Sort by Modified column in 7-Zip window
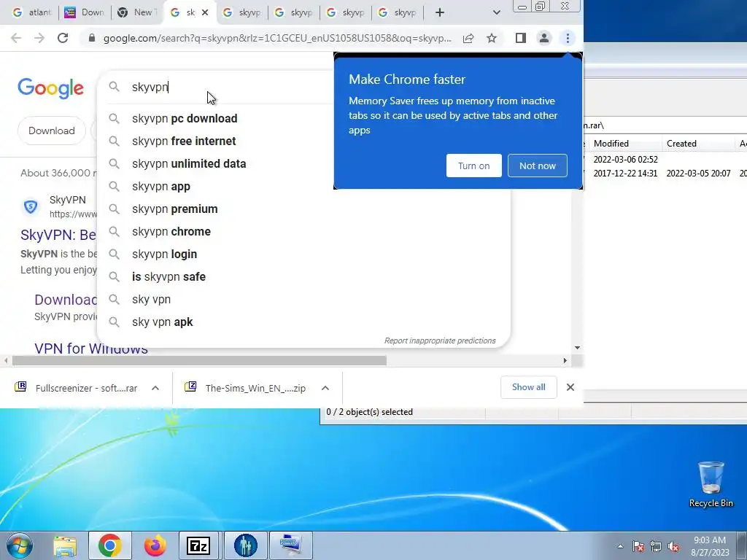This screenshot has width=747, height=560. (625, 144)
